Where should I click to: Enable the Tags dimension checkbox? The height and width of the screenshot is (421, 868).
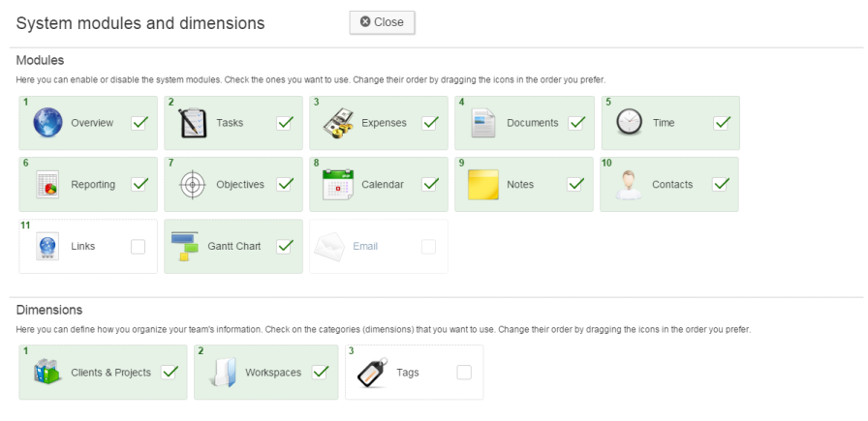pos(464,372)
